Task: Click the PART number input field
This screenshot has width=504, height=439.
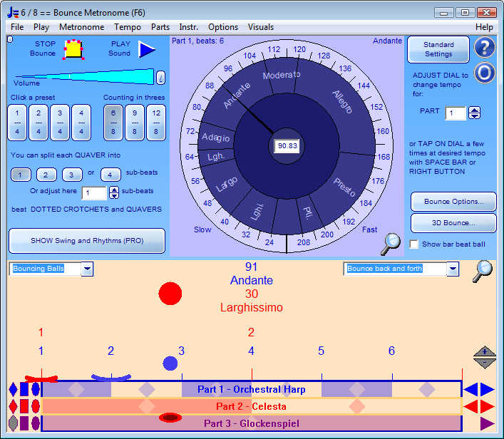Action: (456, 113)
